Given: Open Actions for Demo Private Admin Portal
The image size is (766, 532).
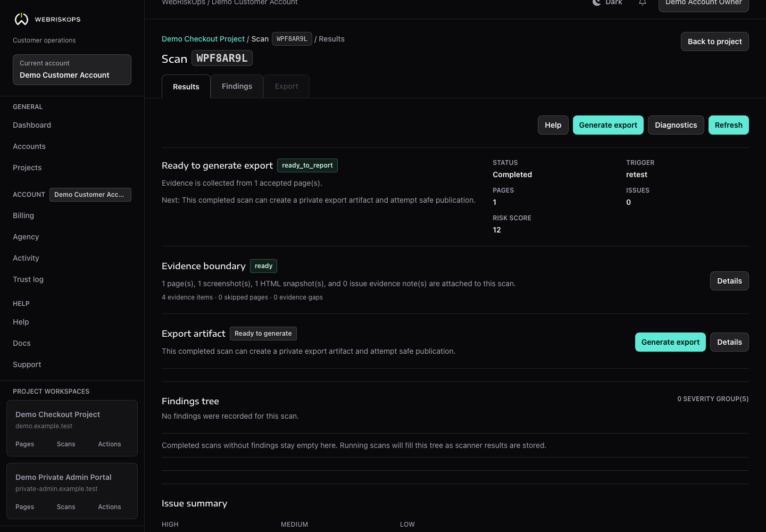Looking at the screenshot, I should [x=110, y=507].
